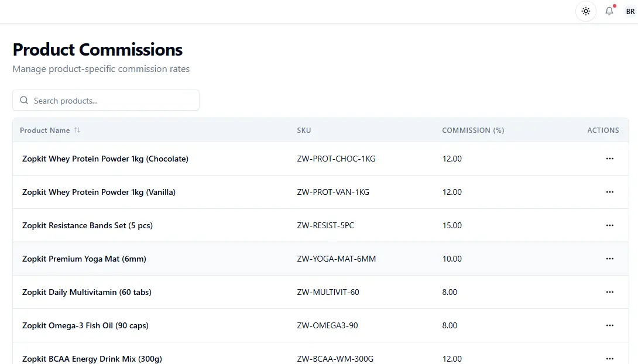The width and height of the screenshot is (638, 364).
Task: Click the SKU column header
Action: [x=304, y=130]
